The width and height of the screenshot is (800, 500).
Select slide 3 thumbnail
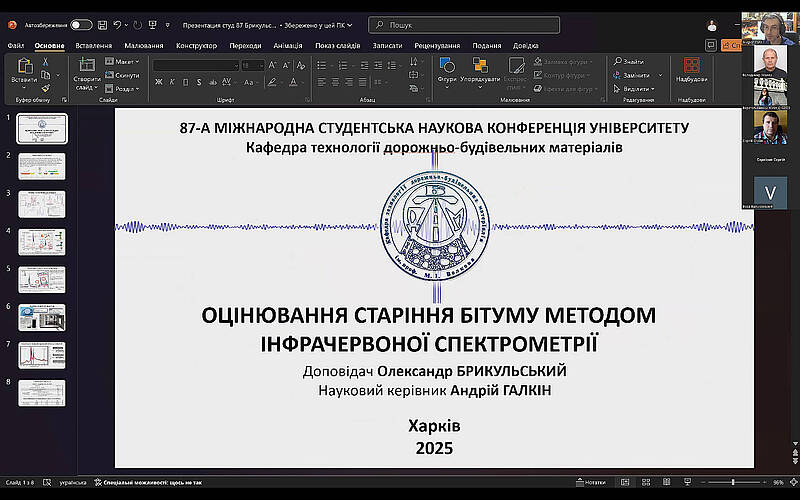coord(42,204)
